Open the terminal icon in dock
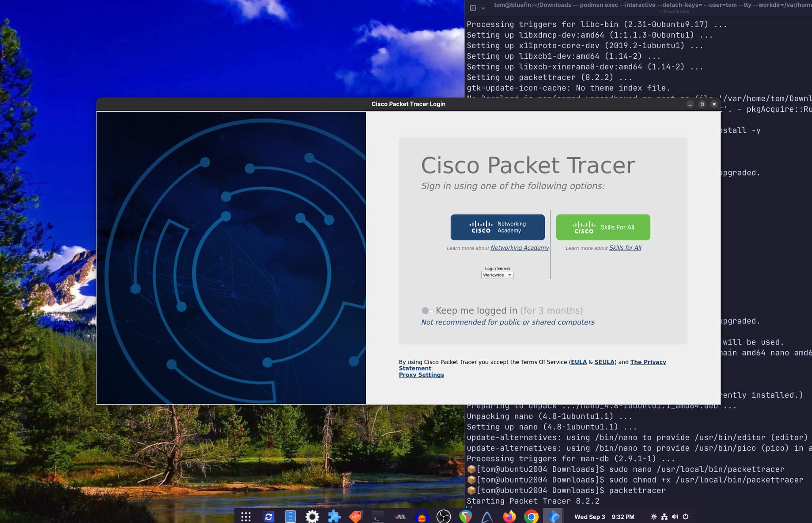Viewport: 812px width, 523px height. click(x=377, y=517)
